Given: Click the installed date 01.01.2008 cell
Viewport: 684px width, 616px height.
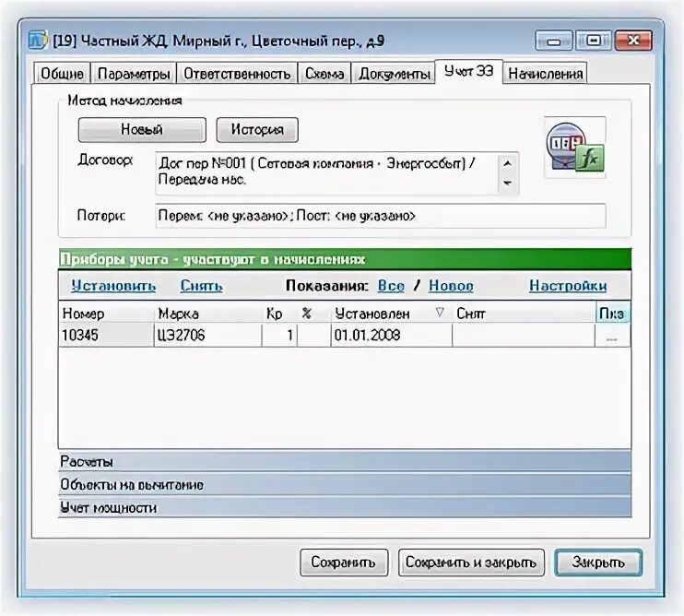Looking at the screenshot, I should 391,335.
